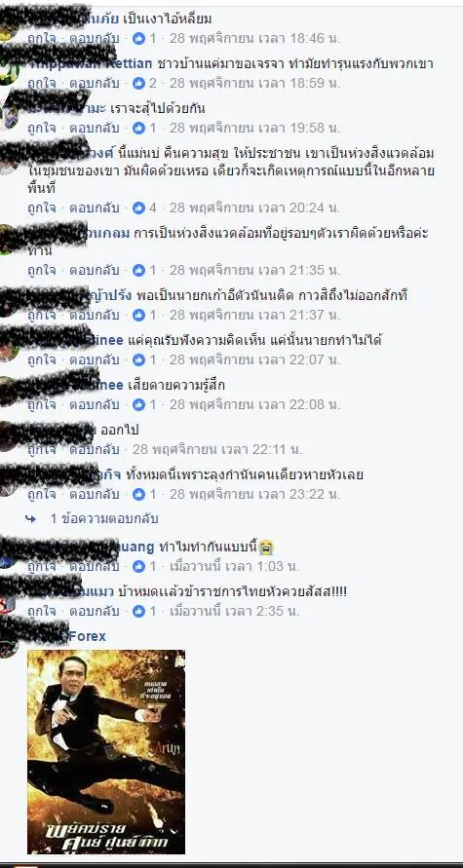
Task: Click like icon on 21:35 comment
Action: [x=138, y=270]
